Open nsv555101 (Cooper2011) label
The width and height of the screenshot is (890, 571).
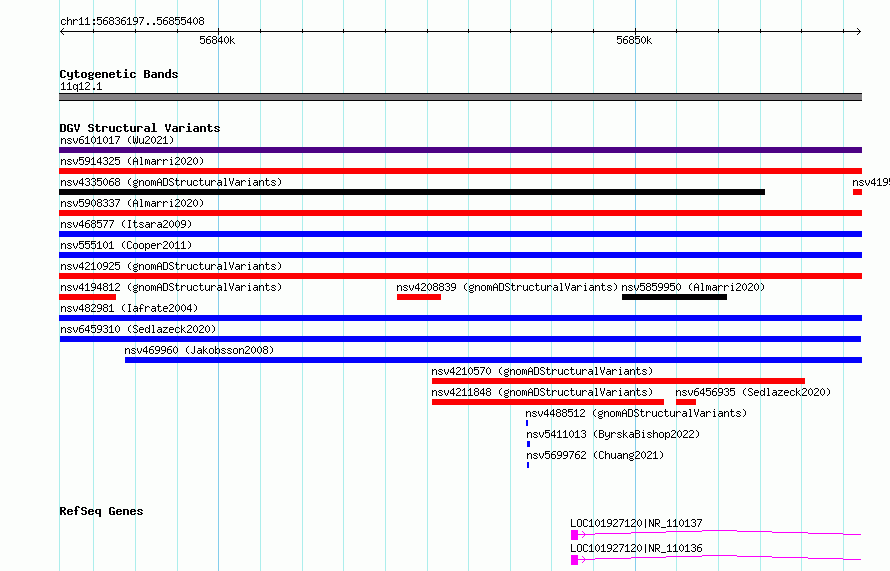[126, 245]
